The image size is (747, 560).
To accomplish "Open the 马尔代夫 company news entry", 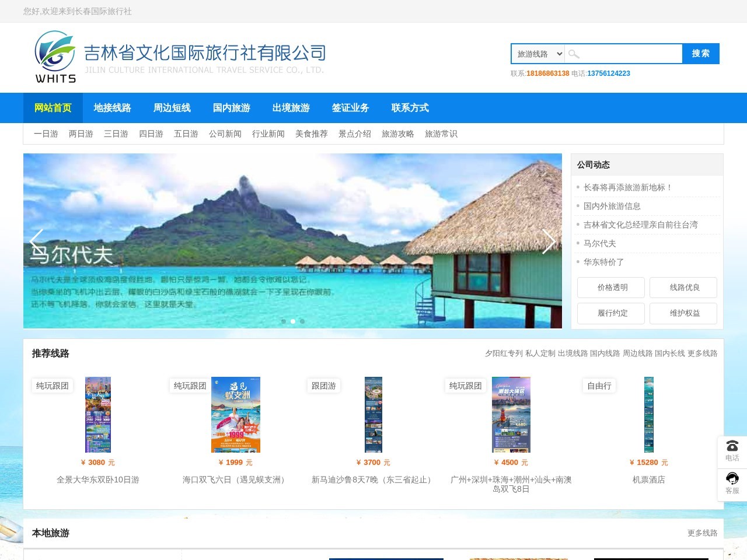I will point(599,243).
